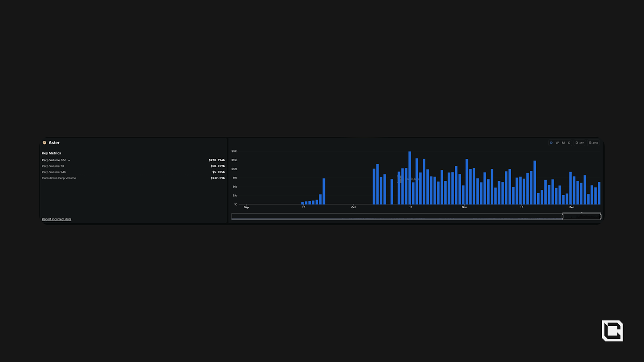This screenshot has height=362, width=644.
Task: Export the chart as .png
Action: point(593,143)
